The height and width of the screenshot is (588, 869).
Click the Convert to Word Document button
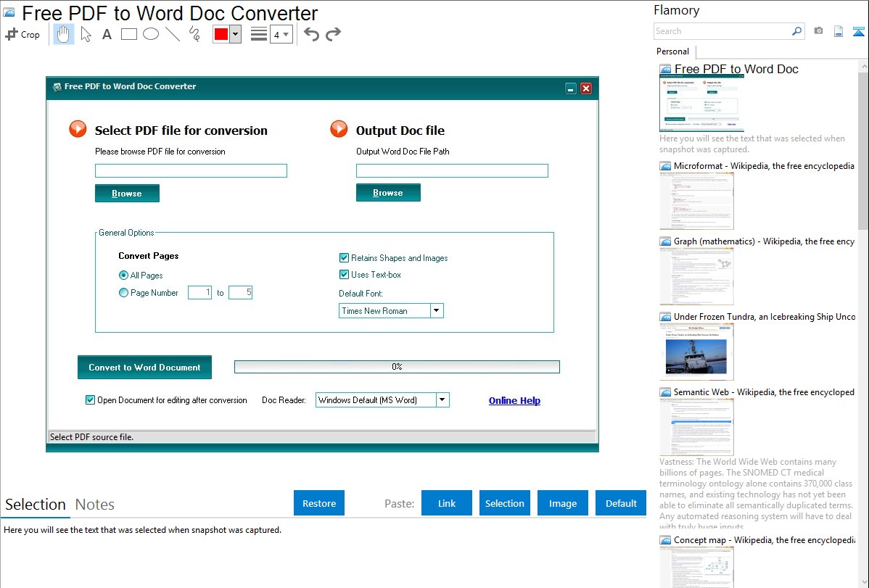tap(144, 368)
